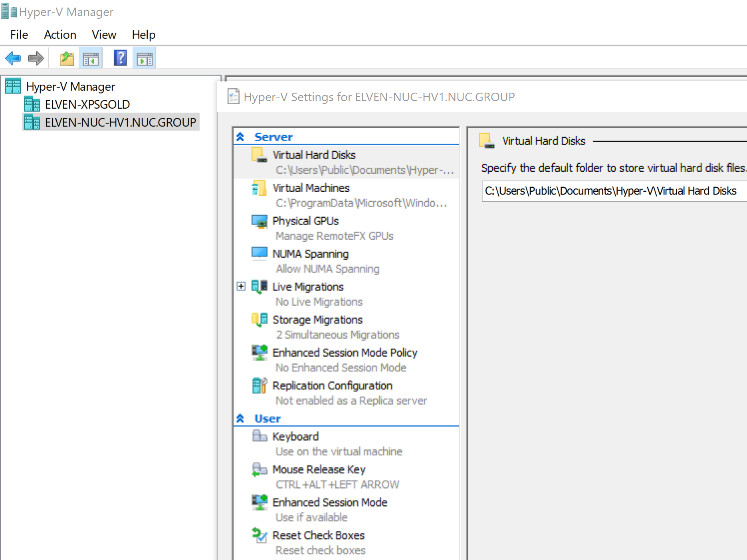
Task: Click the Replication Configuration icon
Action: pyautogui.click(x=259, y=385)
